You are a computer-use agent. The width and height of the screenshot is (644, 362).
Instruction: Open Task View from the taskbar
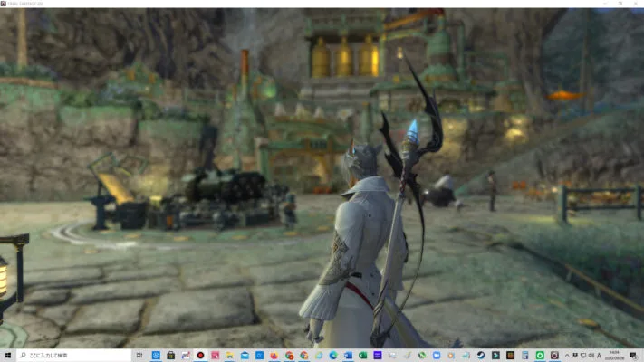pos(139,355)
